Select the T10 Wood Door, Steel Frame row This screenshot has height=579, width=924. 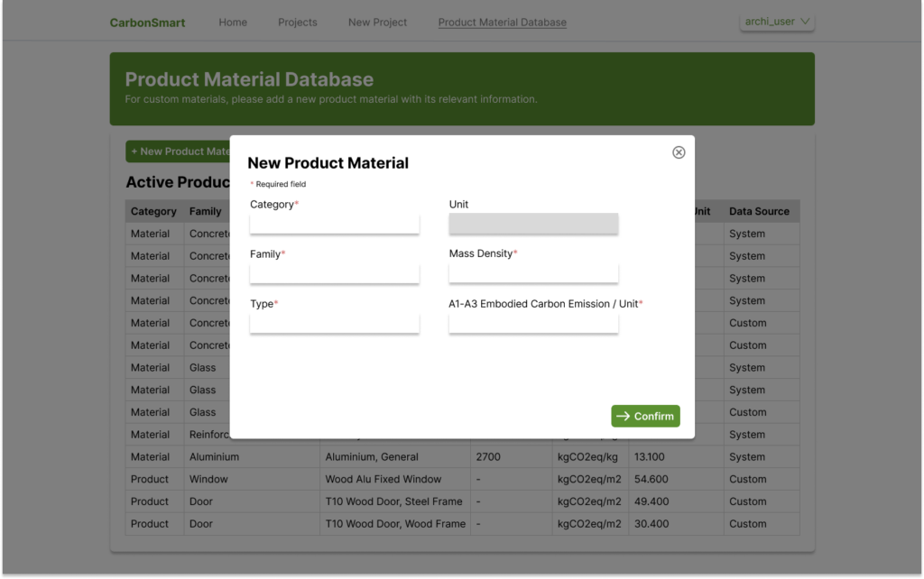393,501
